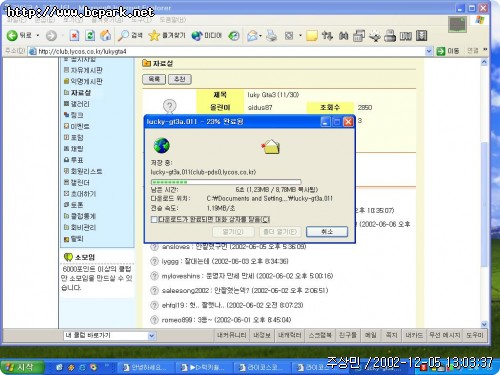Open 회비관리 in the sidebar
Viewport: 500px width, 375px height.
pos(83,227)
